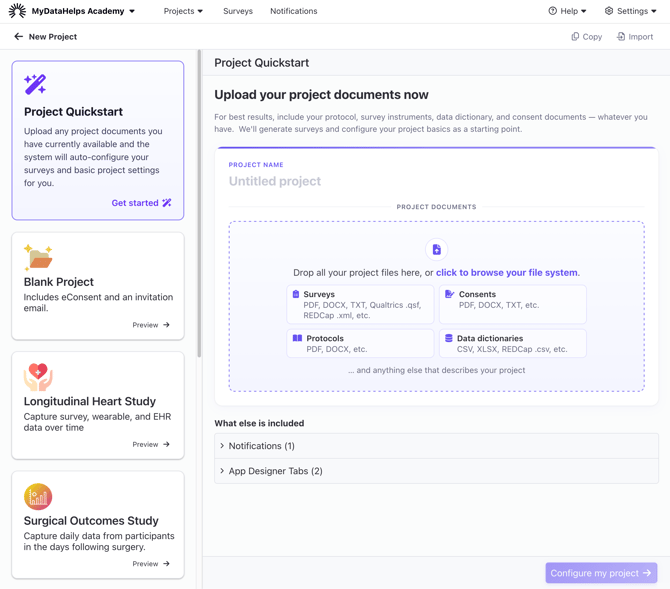
Task: Preview the Longitudinal Heart Study template
Action: coord(151,444)
